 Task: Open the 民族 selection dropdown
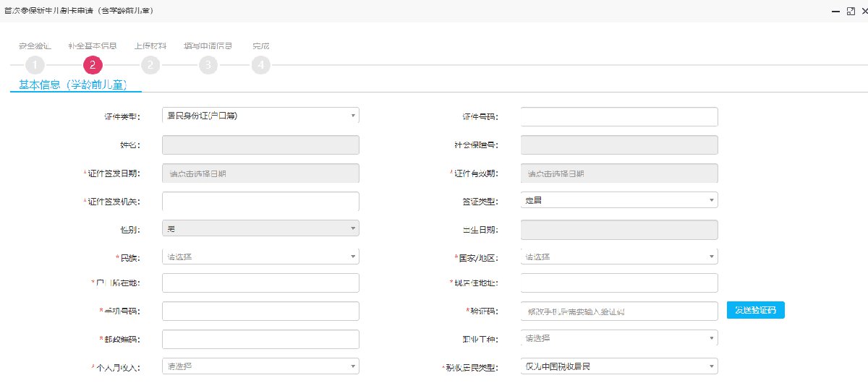tap(260, 257)
